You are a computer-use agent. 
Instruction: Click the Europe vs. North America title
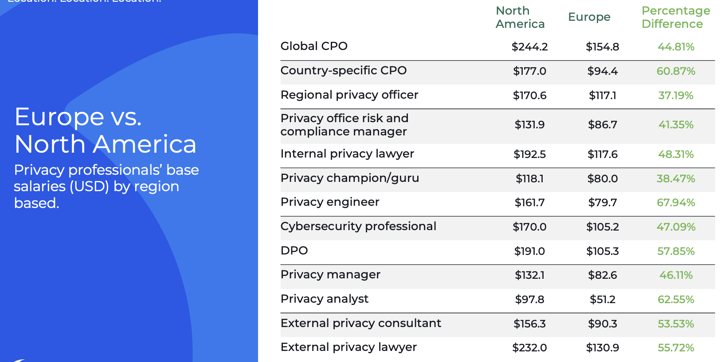[105, 130]
